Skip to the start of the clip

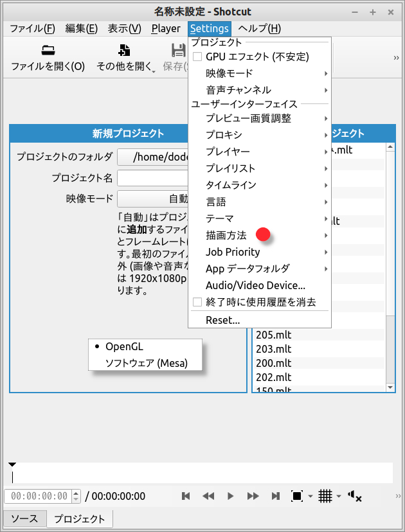tap(186, 496)
